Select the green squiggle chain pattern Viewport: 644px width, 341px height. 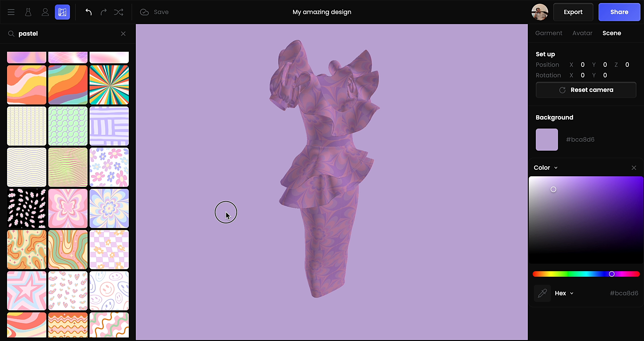click(x=68, y=126)
